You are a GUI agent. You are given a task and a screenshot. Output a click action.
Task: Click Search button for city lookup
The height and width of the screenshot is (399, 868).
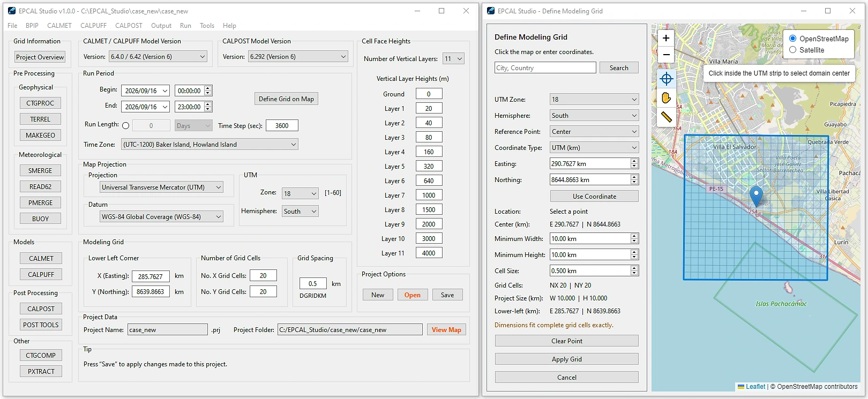coord(619,68)
